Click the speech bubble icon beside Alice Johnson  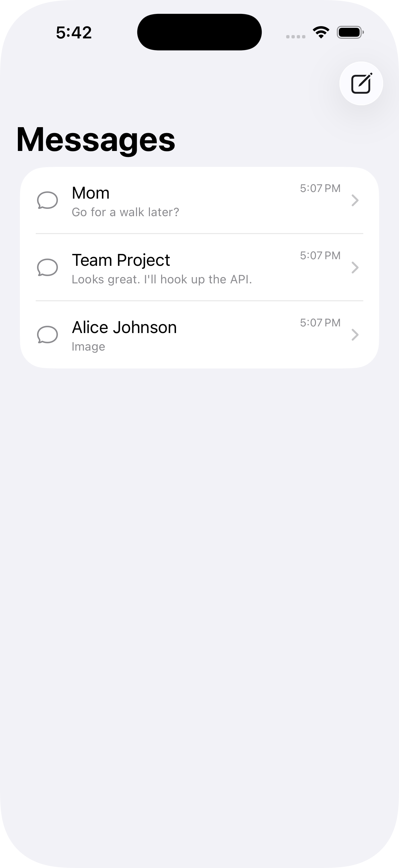47,335
